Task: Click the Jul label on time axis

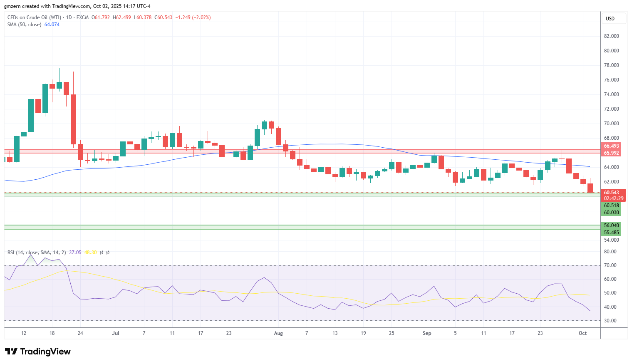Action: [116, 333]
